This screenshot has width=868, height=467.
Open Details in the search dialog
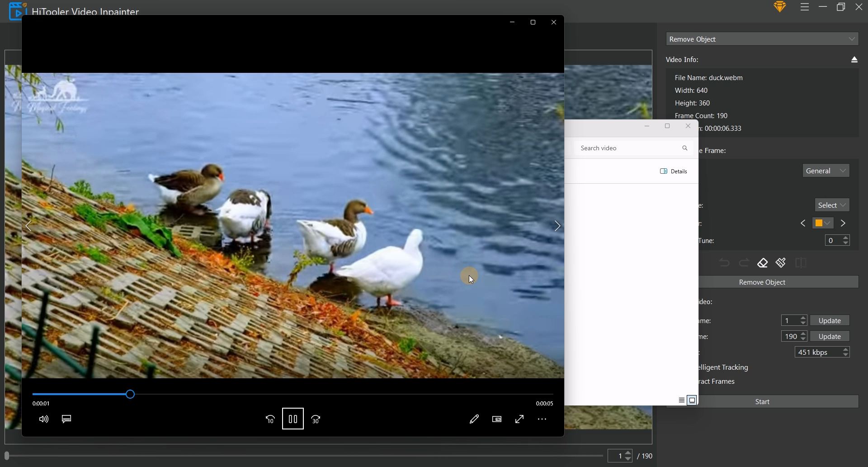coord(674,171)
